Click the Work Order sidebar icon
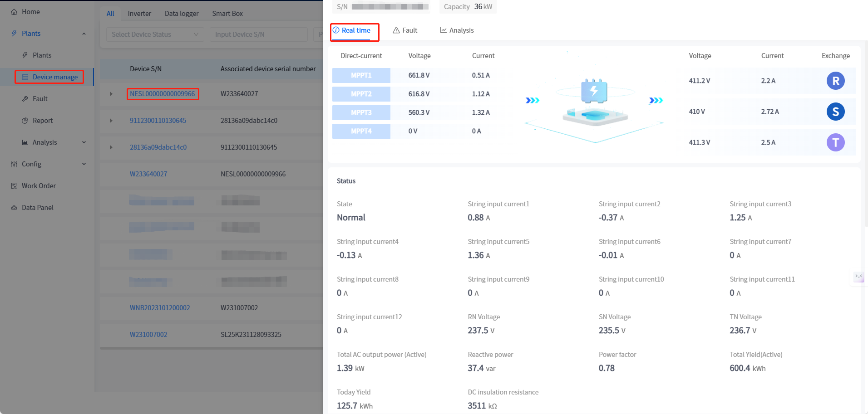 tap(14, 186)
